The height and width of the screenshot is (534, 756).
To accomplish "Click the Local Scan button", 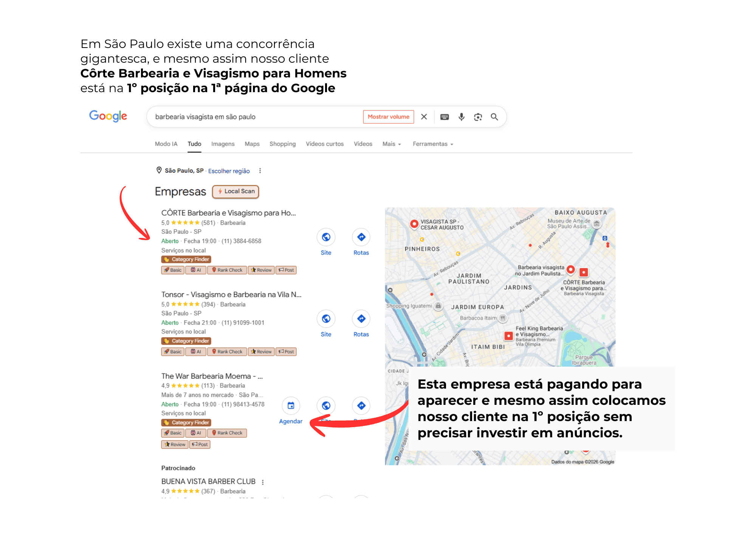I will (235, 191).
